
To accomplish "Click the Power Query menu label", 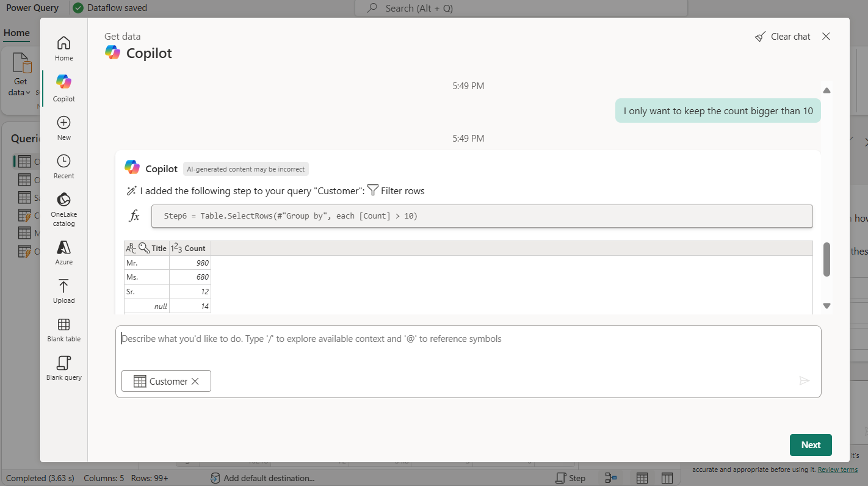I will pos(32,7).
